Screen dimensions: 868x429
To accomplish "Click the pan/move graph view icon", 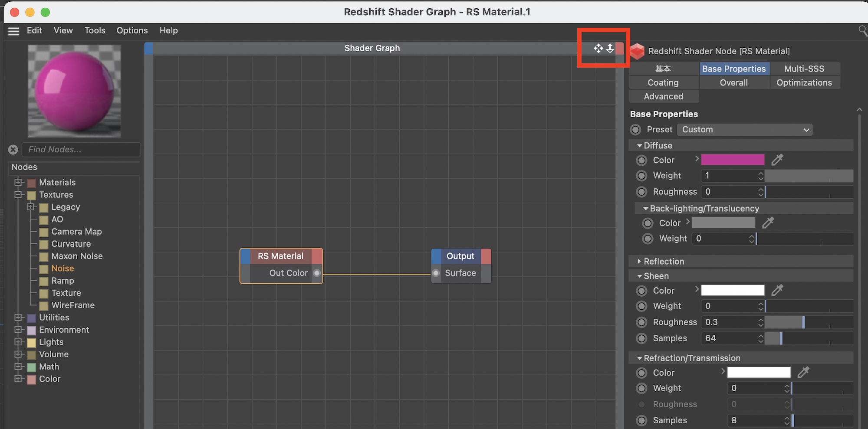I will tap(598, 48).
